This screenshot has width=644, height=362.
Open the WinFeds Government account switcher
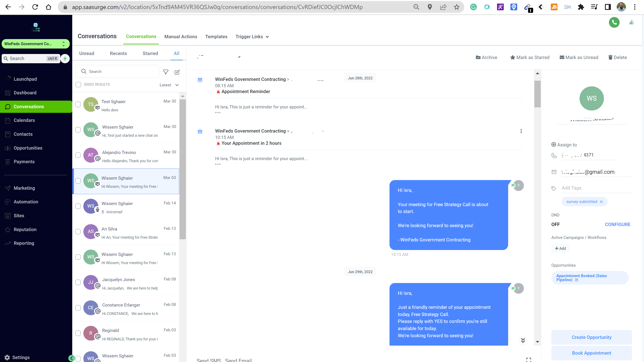coord(35,44)
